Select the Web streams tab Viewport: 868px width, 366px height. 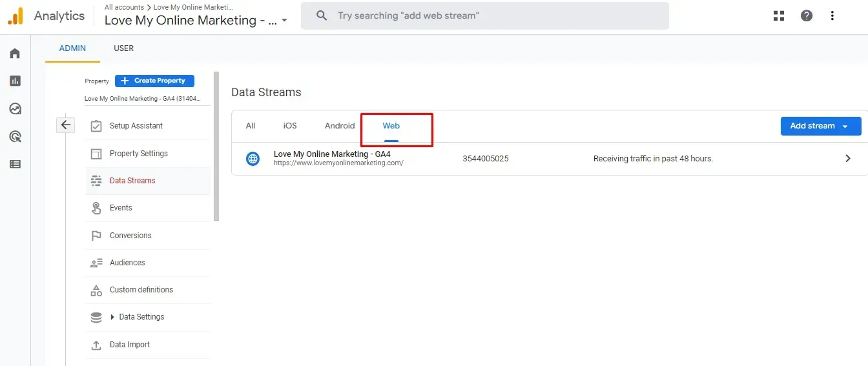click(391, 126)
